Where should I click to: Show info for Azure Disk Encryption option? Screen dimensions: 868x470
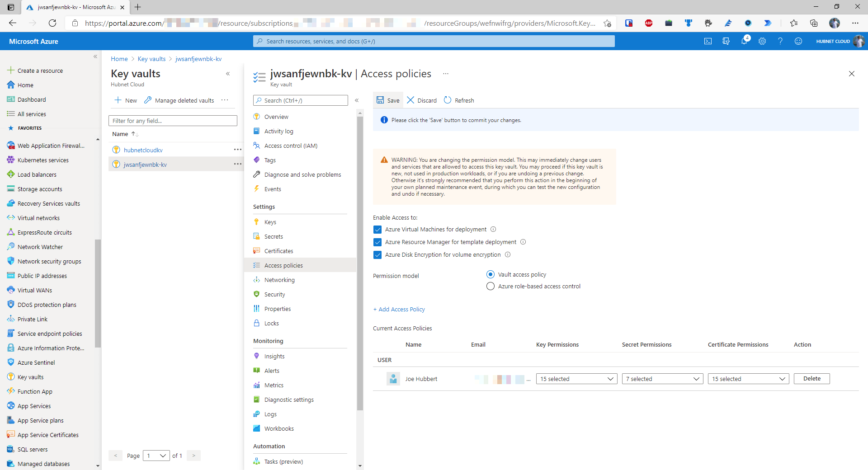[508, 254]
